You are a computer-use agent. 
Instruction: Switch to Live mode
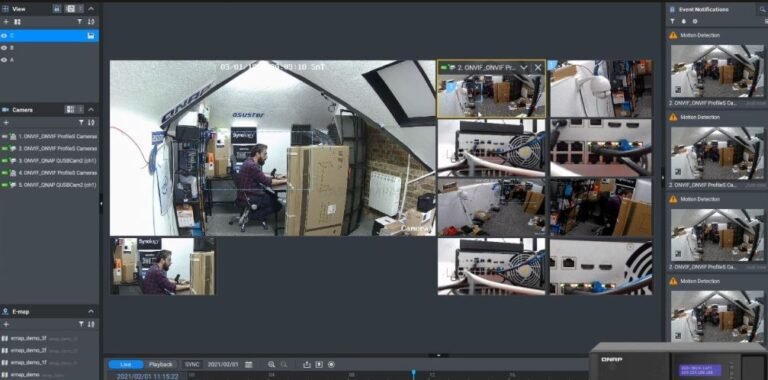click(126, 364)
